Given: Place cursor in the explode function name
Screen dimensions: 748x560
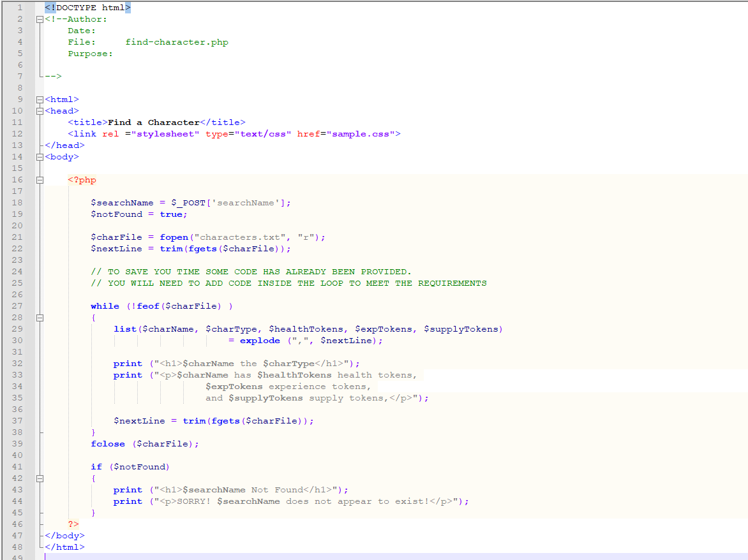Looking at the screenshot, I should [x=259, y=340].
